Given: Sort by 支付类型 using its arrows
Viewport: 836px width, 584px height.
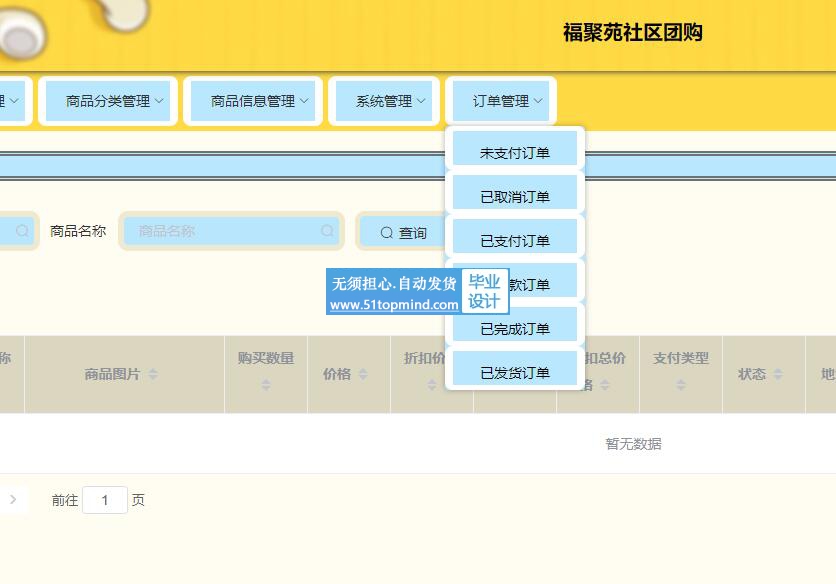Looking at the screenshot, I should coord(681,384).
